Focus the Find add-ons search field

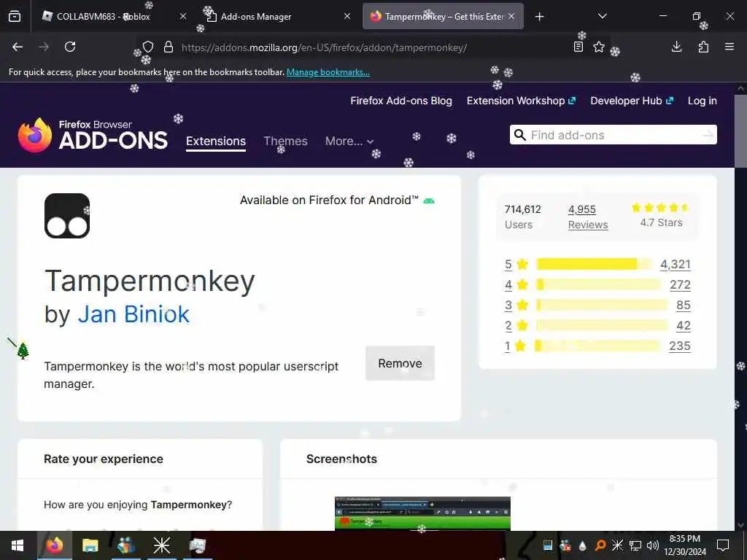[614, 135]
